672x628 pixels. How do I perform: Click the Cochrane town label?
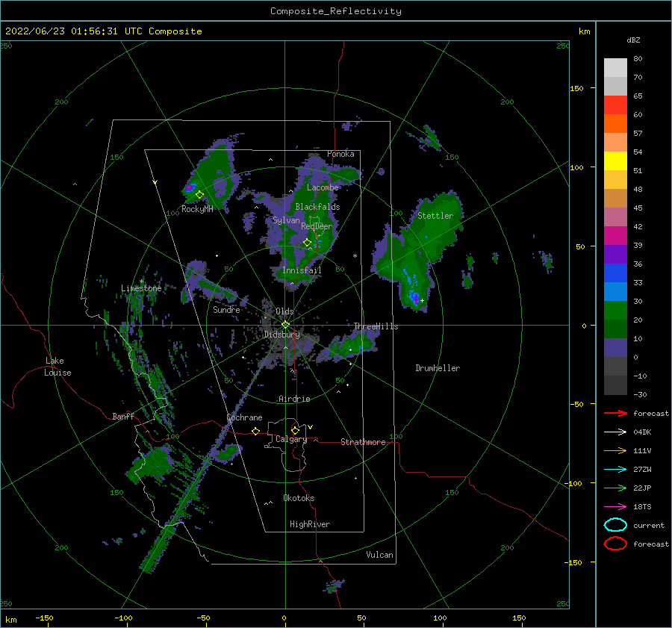pos(244,417)
